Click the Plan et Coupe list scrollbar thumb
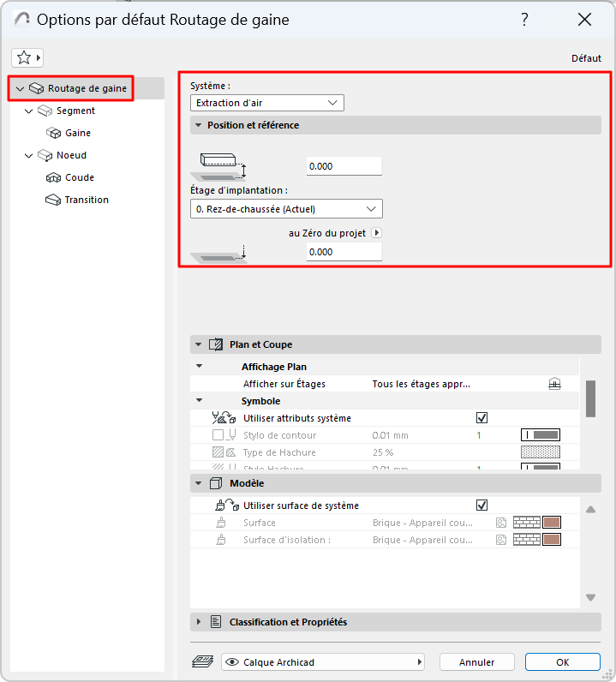The image size is (616, 682). point(590,399)
